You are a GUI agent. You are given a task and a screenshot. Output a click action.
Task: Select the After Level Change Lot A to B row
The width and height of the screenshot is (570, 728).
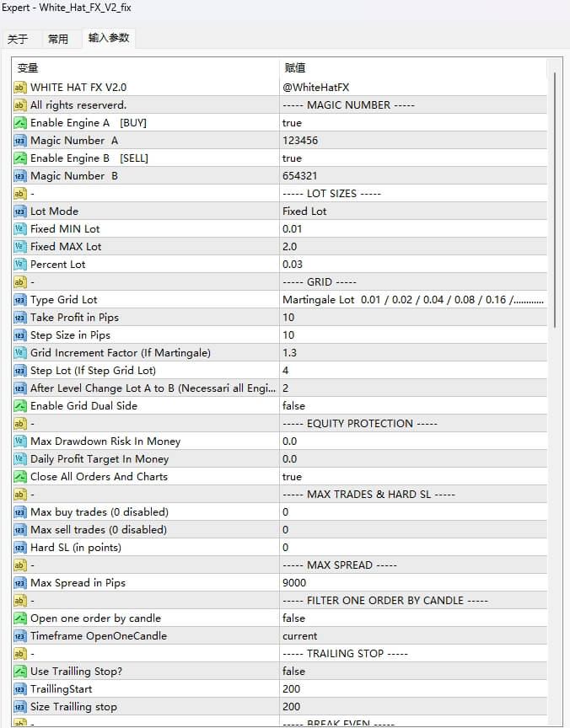[x=280, y=388]
